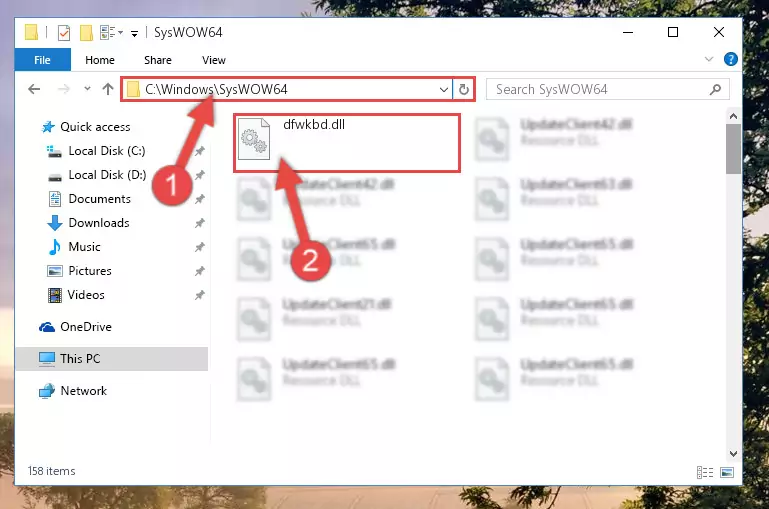Screen dimensions: 769x509
Task: Click the New folder quick access icon
Action: (86, 33)
